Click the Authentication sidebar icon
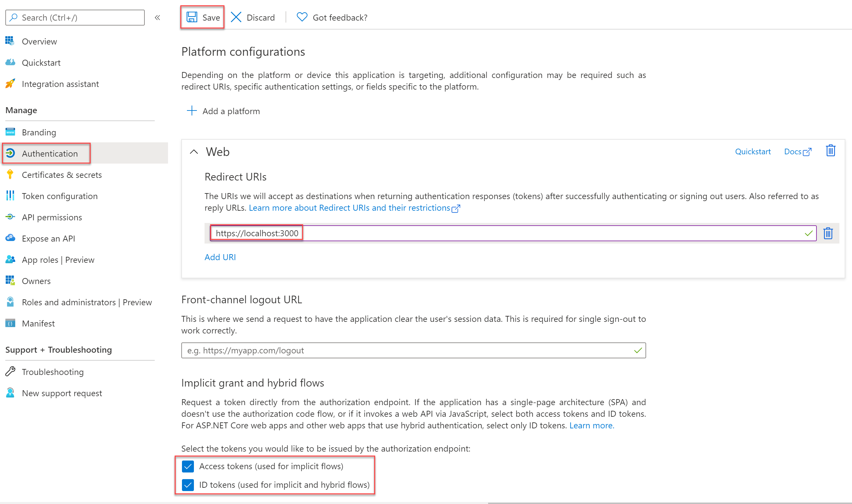 coord(11,153)
